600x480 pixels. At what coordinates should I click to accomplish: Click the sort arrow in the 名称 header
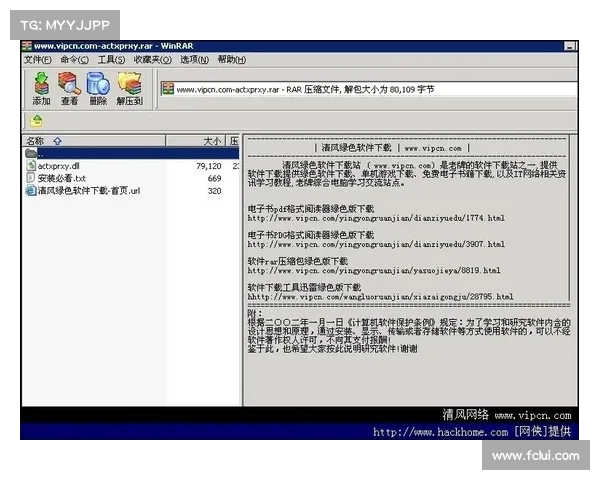tap(58, 141)
